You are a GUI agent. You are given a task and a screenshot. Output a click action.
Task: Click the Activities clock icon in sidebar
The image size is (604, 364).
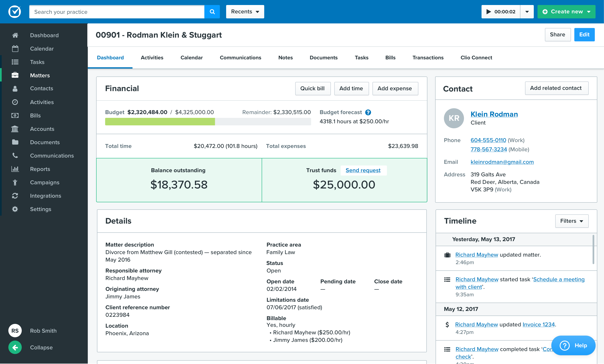pyautogui.click(x=15, y=102)
